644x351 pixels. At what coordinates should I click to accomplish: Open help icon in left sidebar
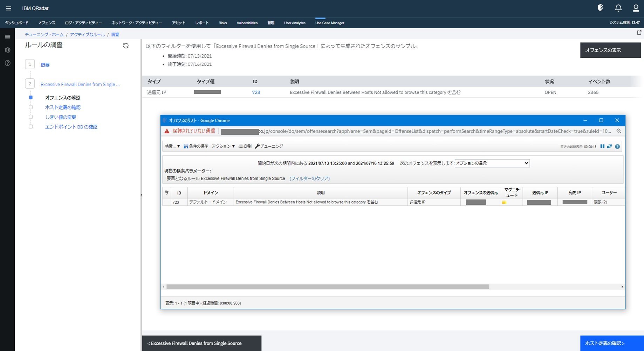click(7, 63)
